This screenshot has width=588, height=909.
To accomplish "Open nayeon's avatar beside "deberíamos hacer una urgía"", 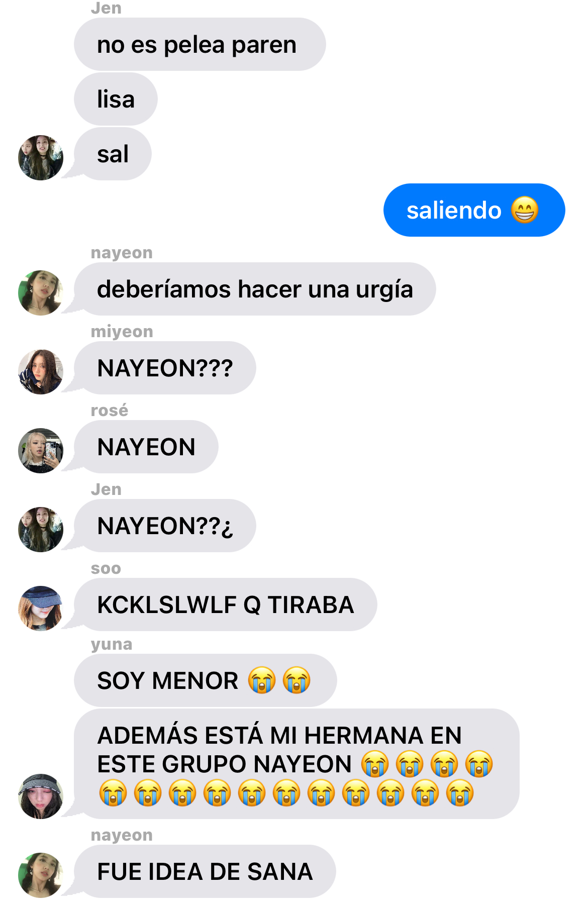I will 41,292.
